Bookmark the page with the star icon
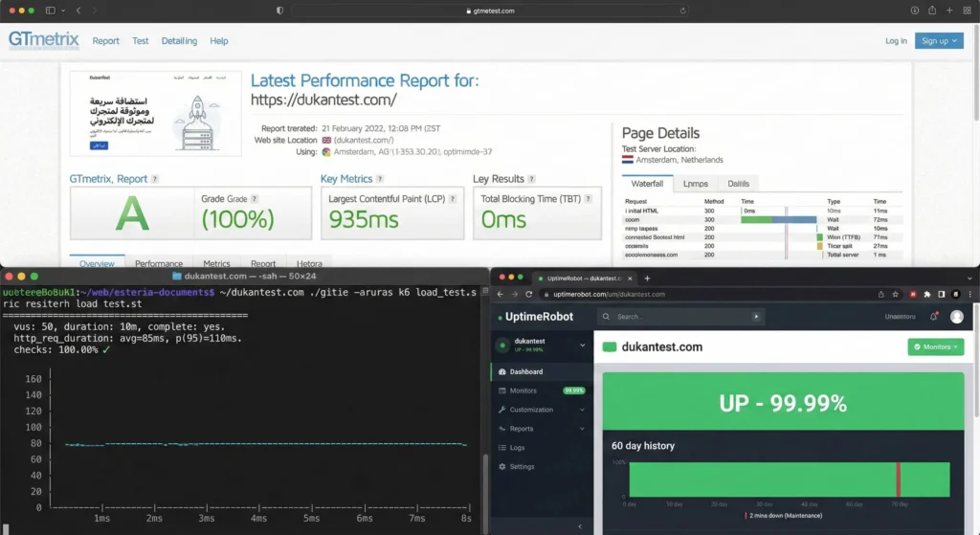Viewport: 980px width, 535px height. point(895,294)
